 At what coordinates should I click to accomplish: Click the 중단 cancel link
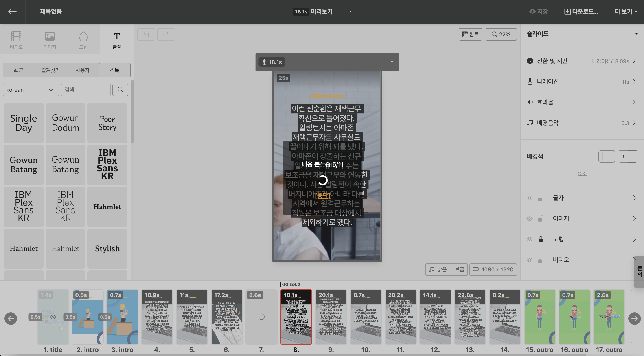click(x=322, y=196)
